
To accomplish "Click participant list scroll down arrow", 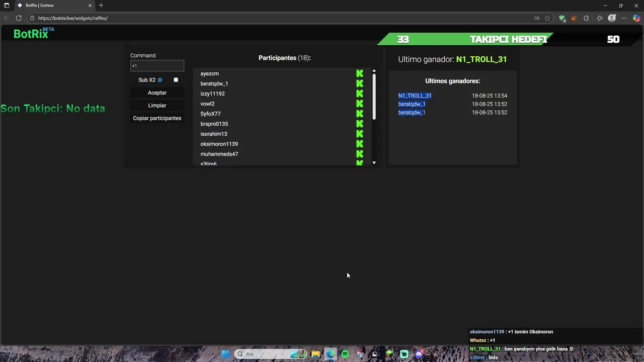I will [374, 163].
